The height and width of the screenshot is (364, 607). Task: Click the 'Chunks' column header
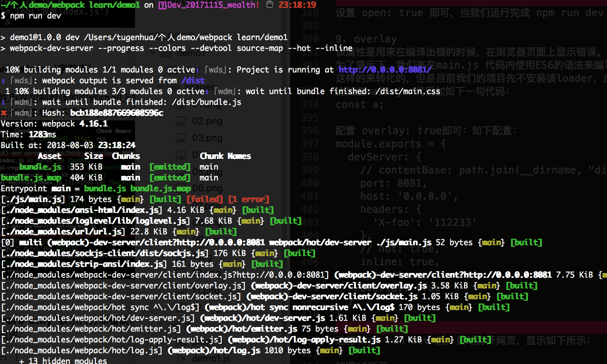(126, 156)
